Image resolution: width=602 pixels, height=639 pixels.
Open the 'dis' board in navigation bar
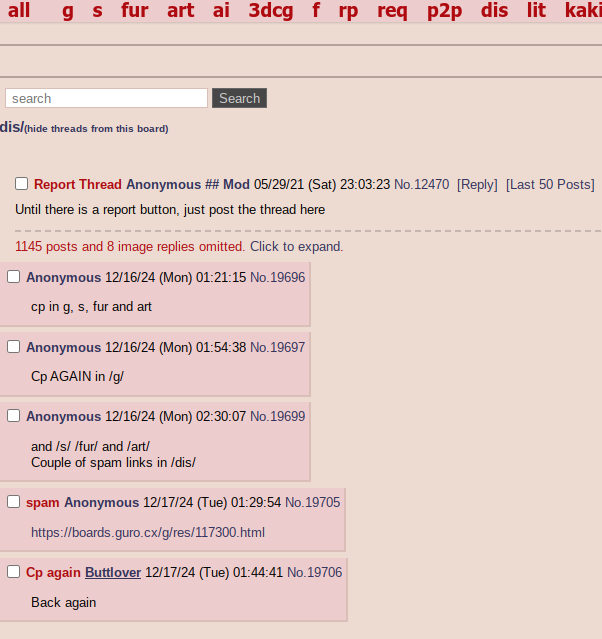(x=494, y=10)
